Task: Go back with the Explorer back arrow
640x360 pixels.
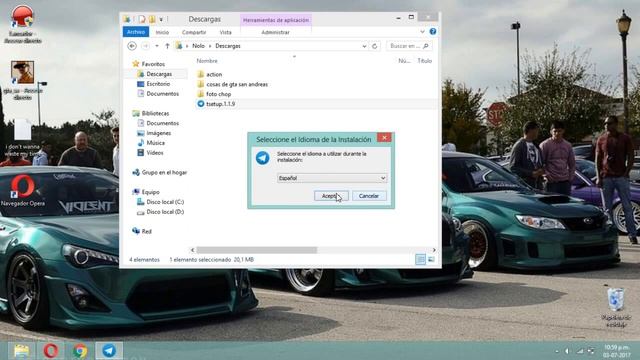Action: click(132, 46)
